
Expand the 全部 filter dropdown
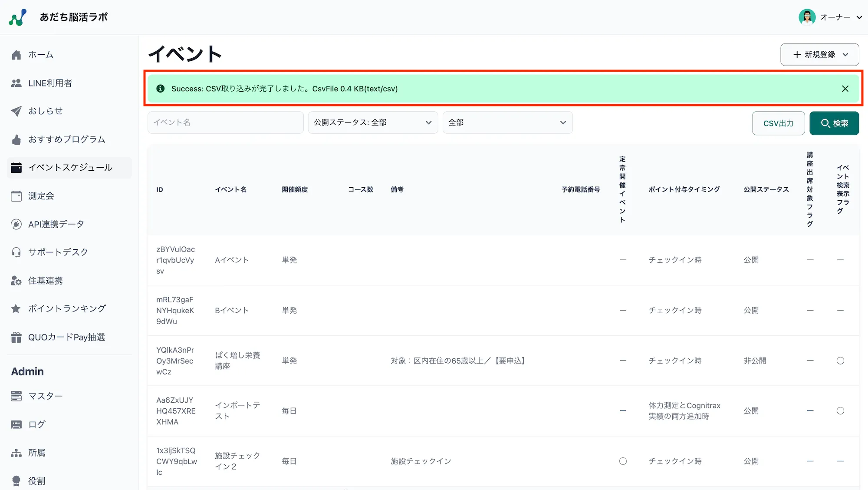(x=507, y=122)
